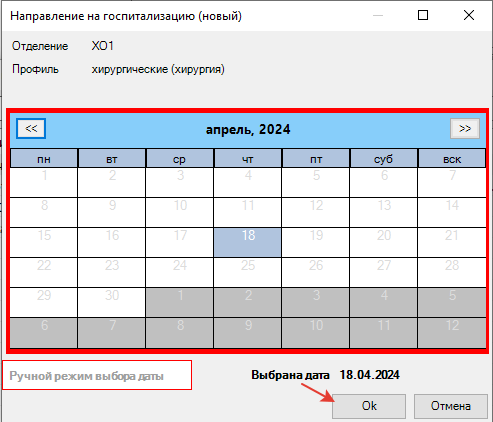Confirm the date with Ok button
Screen dimensions: 493x422
(x=369, y=406)
